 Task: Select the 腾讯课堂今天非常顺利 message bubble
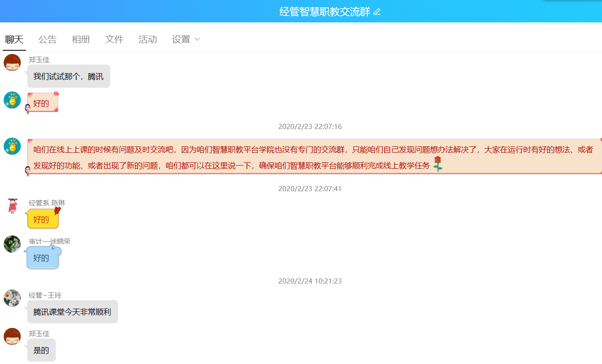72,312
